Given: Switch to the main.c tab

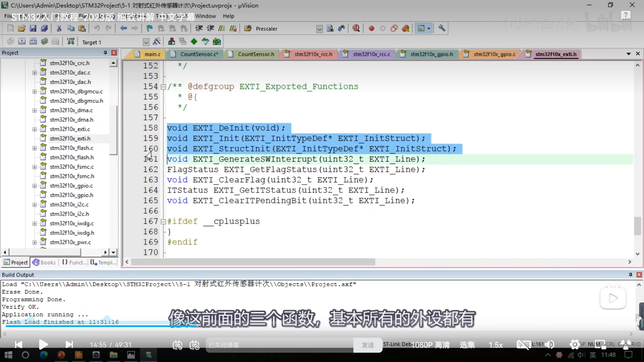Looking at the screenshot, I should 152,54.
